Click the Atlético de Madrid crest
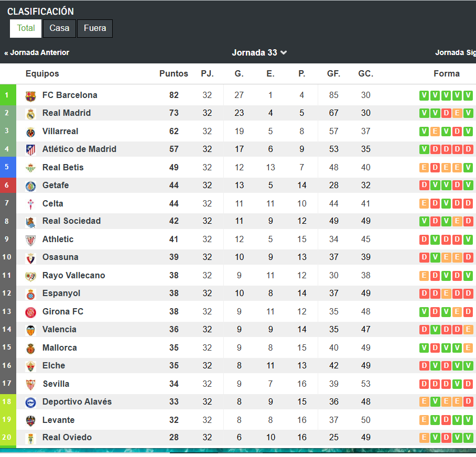 pyautogui.click(x=31, y=150)
